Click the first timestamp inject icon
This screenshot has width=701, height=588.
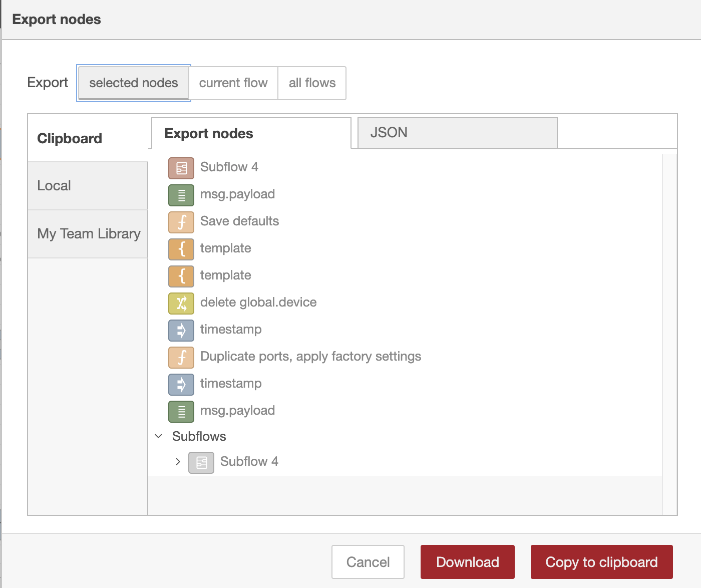click(x=181, y=331)
